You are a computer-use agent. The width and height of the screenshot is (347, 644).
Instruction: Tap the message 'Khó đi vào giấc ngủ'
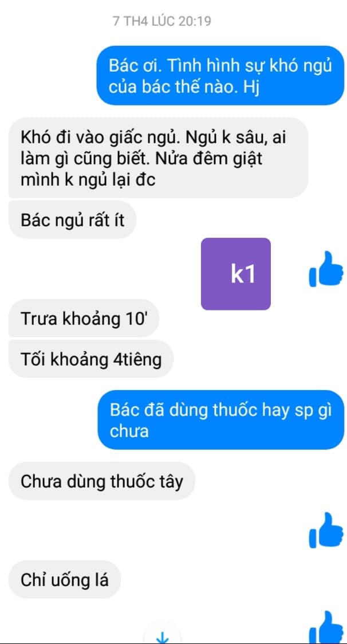(158, 158)
